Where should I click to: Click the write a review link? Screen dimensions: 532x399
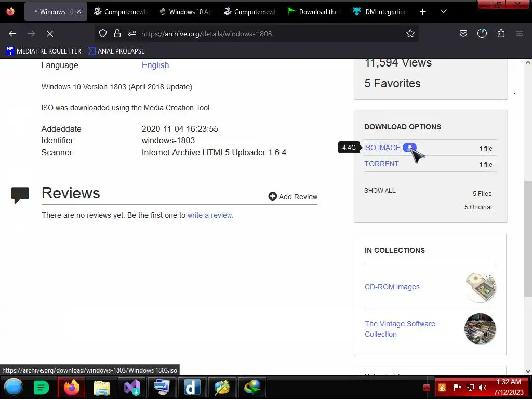[x=210, y=215]
